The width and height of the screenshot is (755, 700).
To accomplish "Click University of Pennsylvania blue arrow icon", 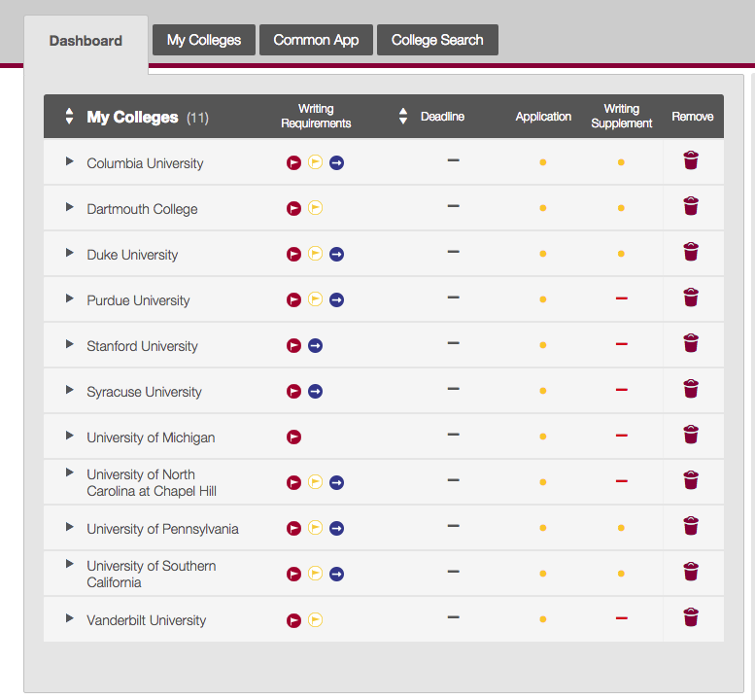I will click(x=336, y=529).
